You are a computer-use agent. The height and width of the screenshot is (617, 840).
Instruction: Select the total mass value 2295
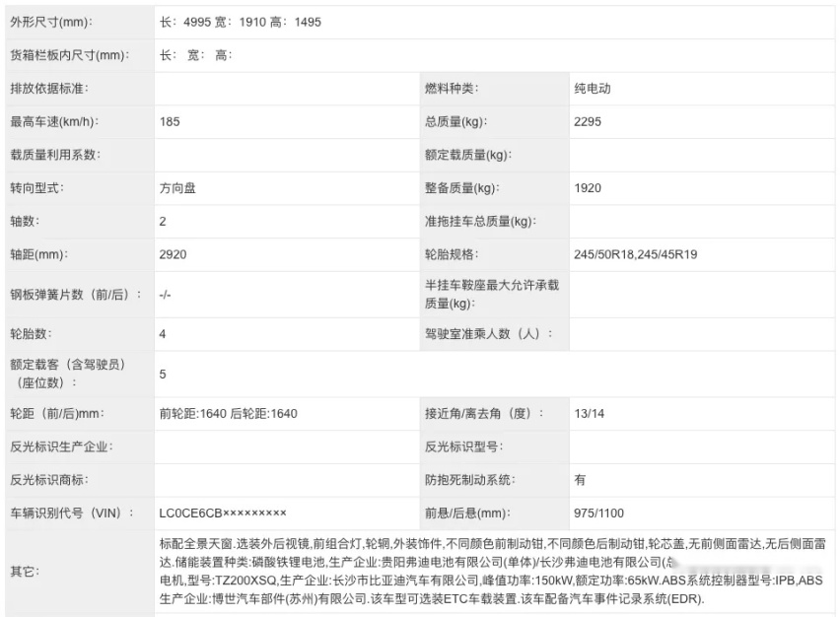pyautogui.click(x=588, y=122)
